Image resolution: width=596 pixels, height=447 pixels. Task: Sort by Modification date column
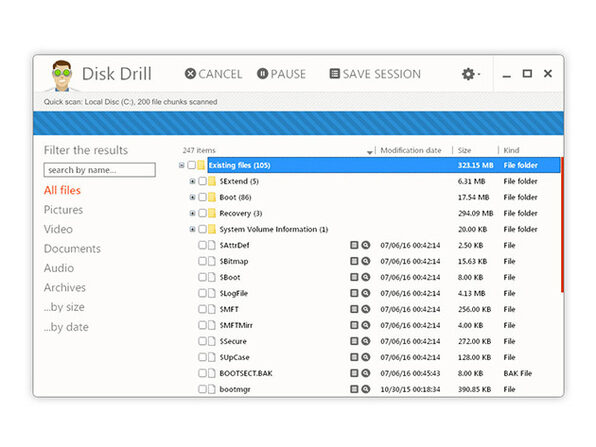click(411, 151)
